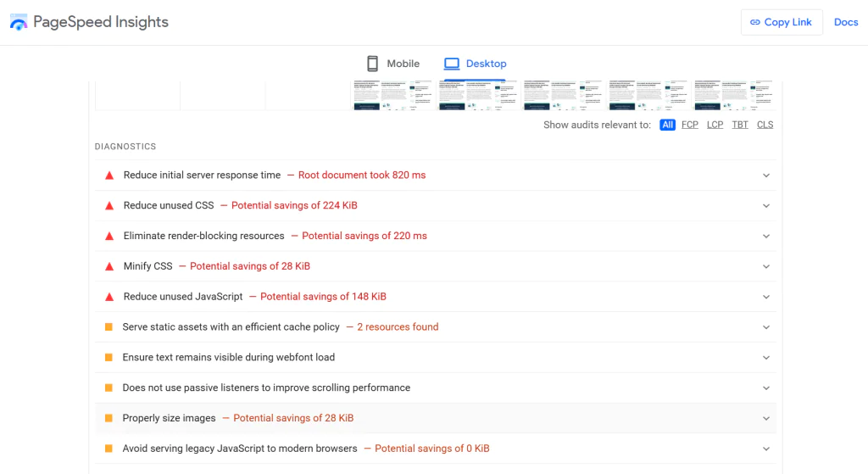Screen dimensions: 868x474
Task: Click 'Root document took 820 ms' text
Action: 362,175
